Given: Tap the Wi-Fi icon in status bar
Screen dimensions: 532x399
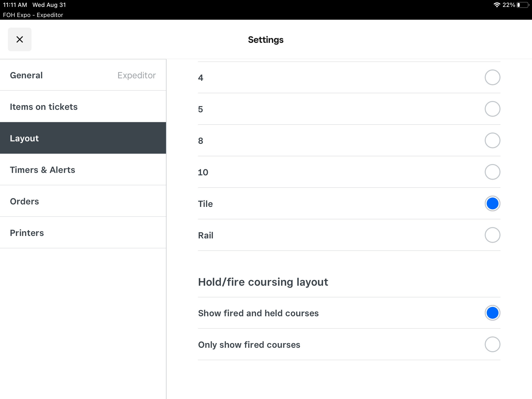Looking at the screenshot, I should coord(497,5).
